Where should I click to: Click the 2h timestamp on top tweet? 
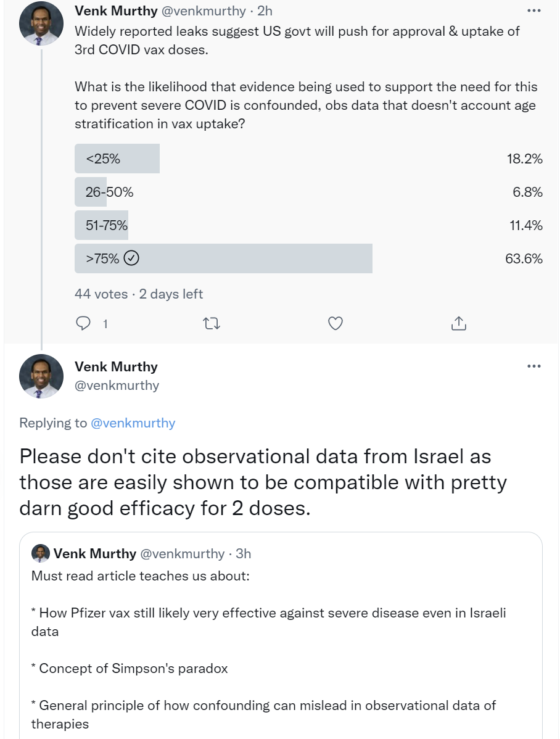(x=265, y=11)
